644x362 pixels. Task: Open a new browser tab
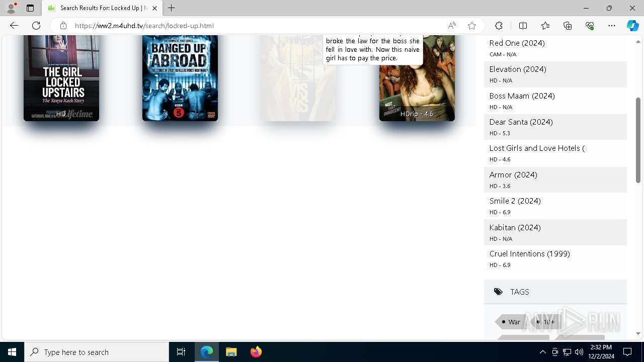172,8
